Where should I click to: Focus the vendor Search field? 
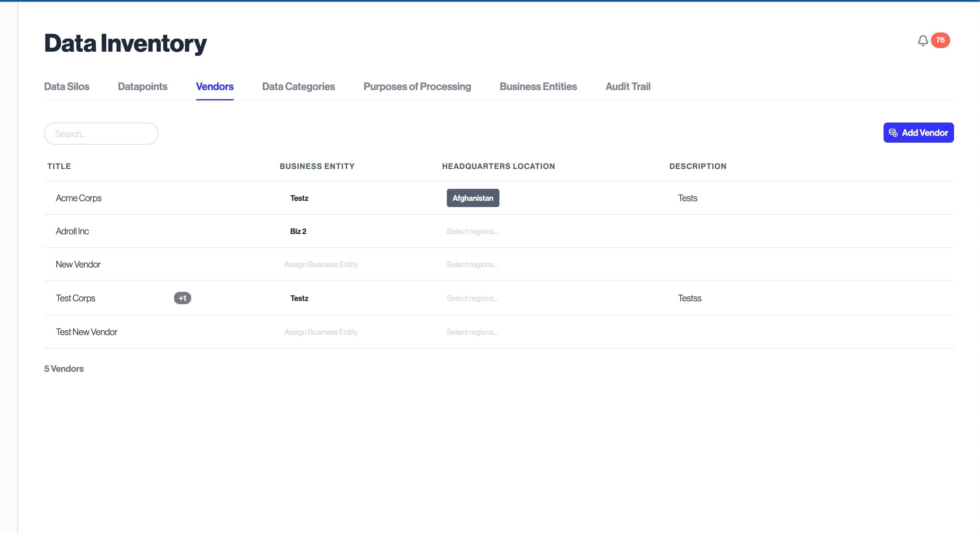click(101, 134)
